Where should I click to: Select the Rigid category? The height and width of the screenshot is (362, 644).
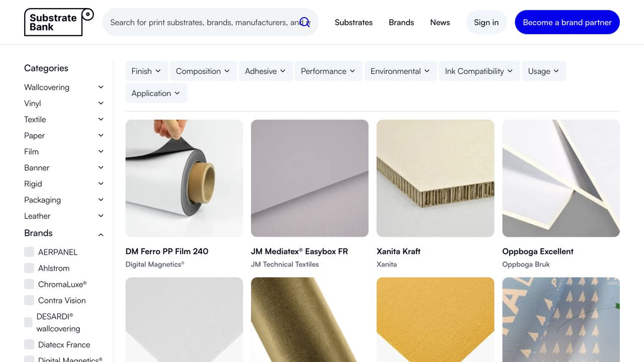(33, 184)
